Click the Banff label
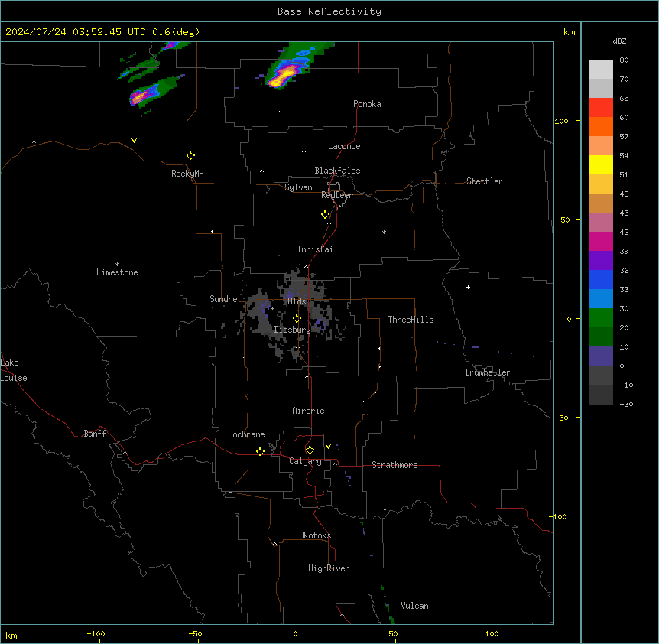This screenshot has height=644, width=659. pyautogui.click(x=95, y=434)
